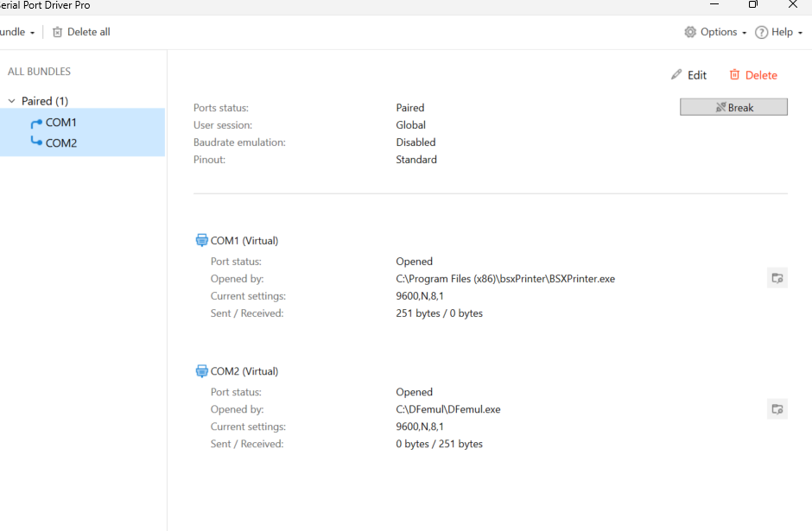Click the trash icon beside Delete
The height and width of the screenshot is (531, 812).
734,74
